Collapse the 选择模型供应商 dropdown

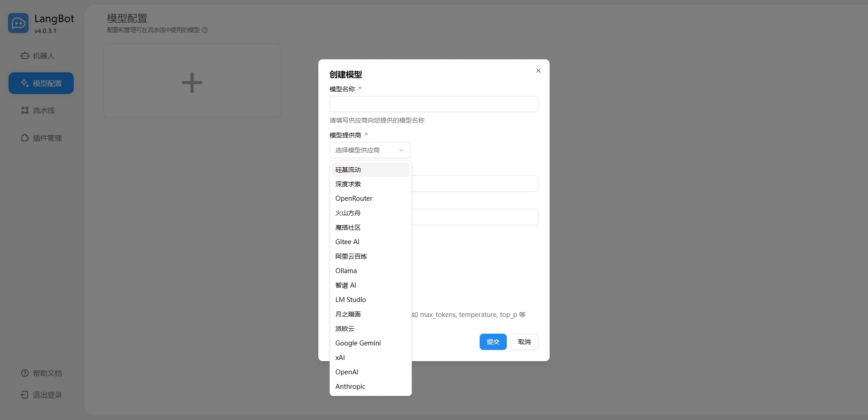(370, 150)
